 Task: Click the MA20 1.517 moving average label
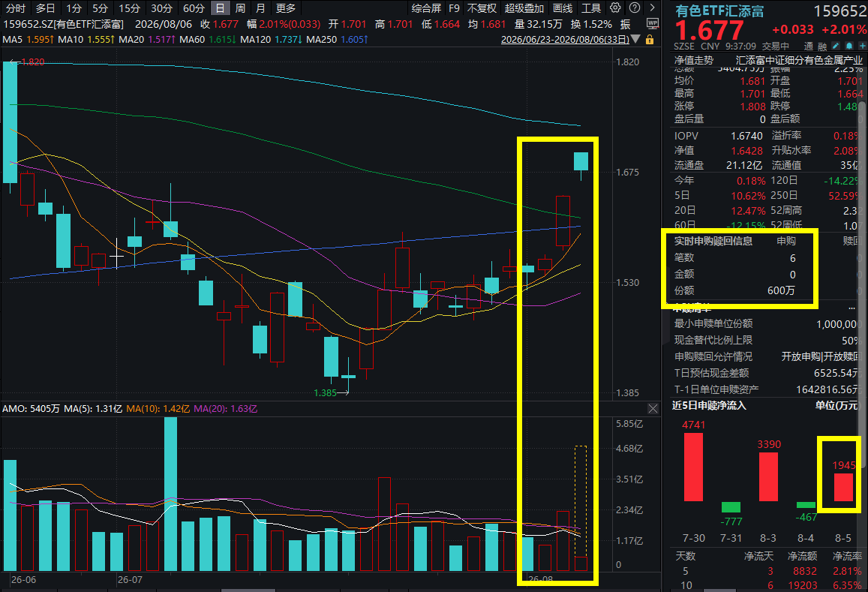pos(147,40)
